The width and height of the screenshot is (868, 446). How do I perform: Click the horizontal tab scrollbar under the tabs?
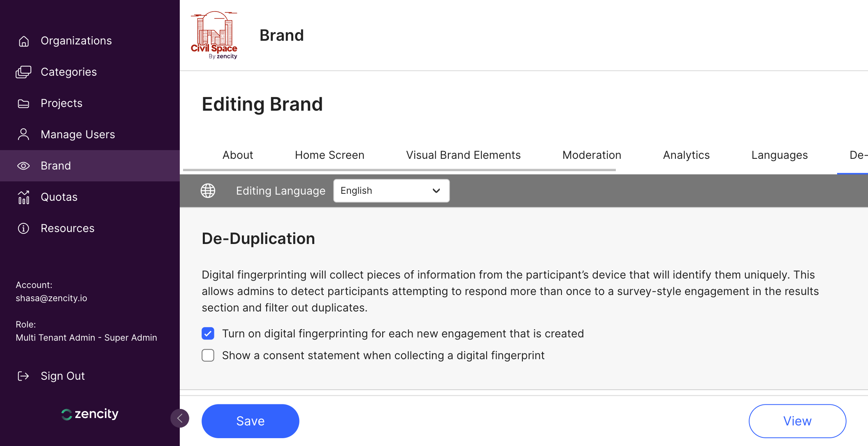399,170
